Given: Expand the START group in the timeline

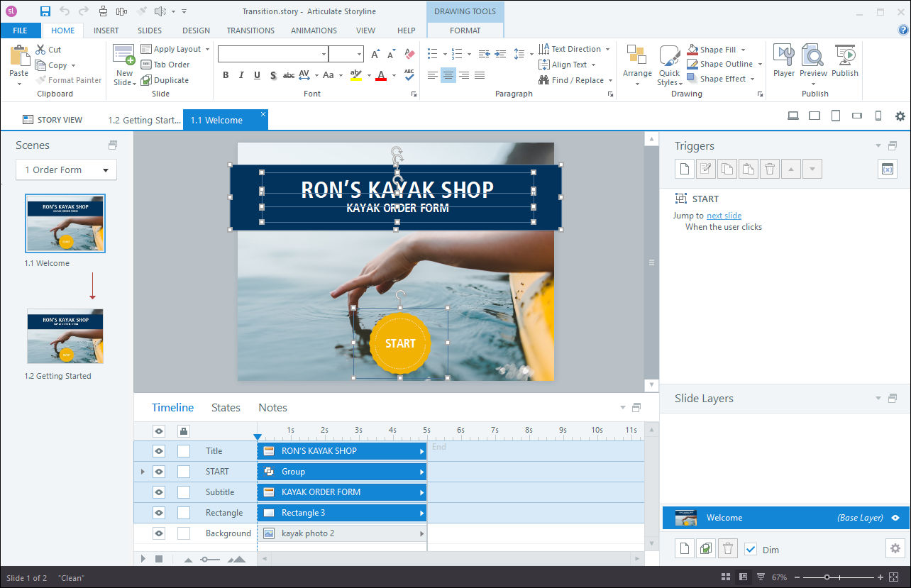Looking at the screenshot, I should 143,471.
